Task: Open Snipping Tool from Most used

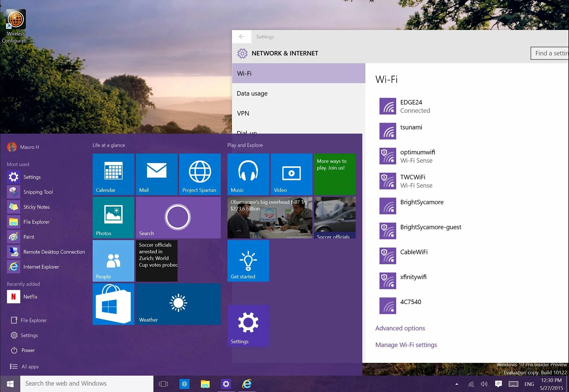Action: tap(38, 192)
